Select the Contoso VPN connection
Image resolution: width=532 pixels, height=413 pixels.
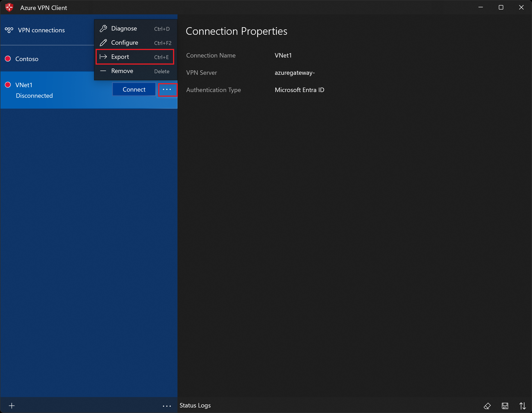pos(27,59)
